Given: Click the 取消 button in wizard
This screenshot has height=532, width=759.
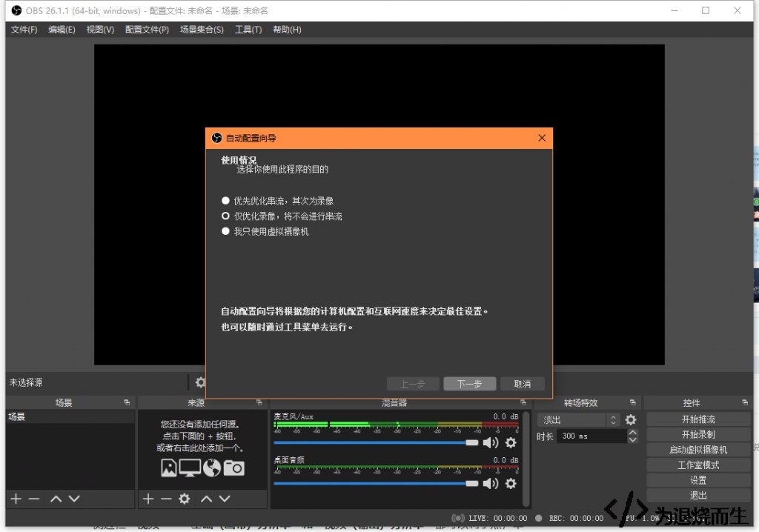Looking at the screenshot, I should pyautogui.click(x=523, y=384).
